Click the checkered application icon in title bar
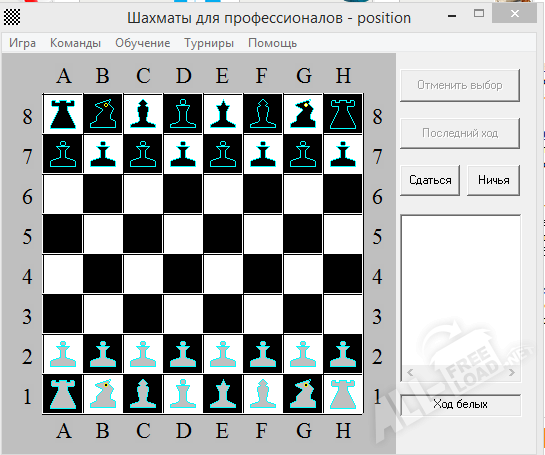The height and width of the screenshot is (455, 545). point(12,17)
